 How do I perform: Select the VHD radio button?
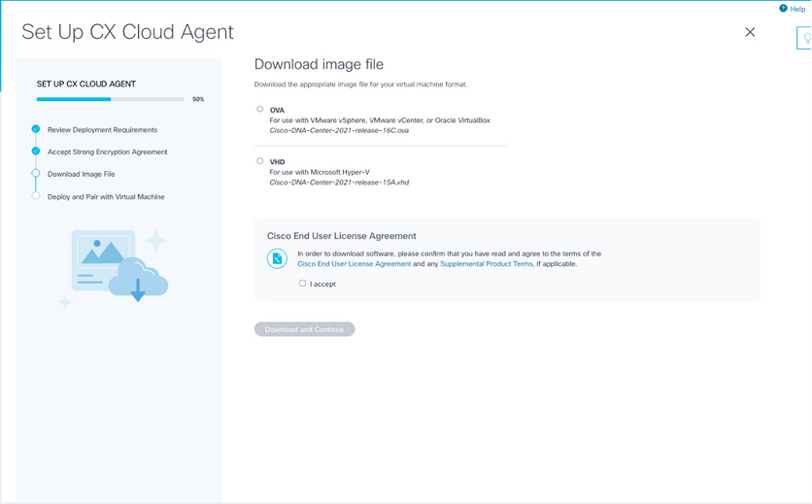tap(260, 160)
